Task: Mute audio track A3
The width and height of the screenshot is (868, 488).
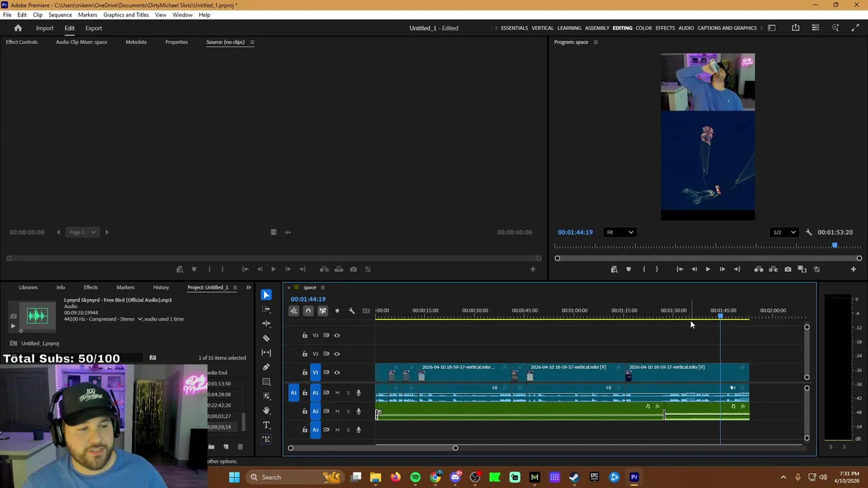Action: coord(337,430)
